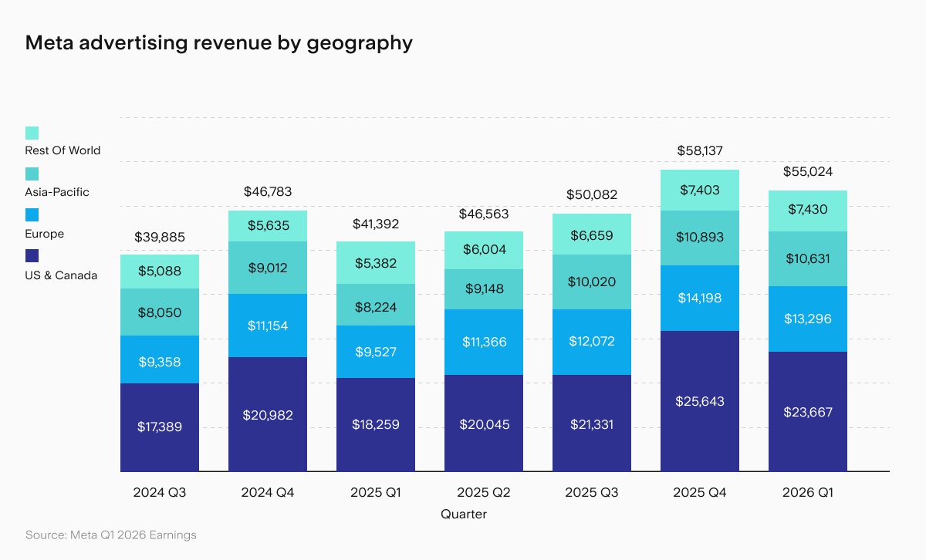926x560 pixels.
Task: Click the 2025 Q4 axis label
Action: [x=700, y=492]
